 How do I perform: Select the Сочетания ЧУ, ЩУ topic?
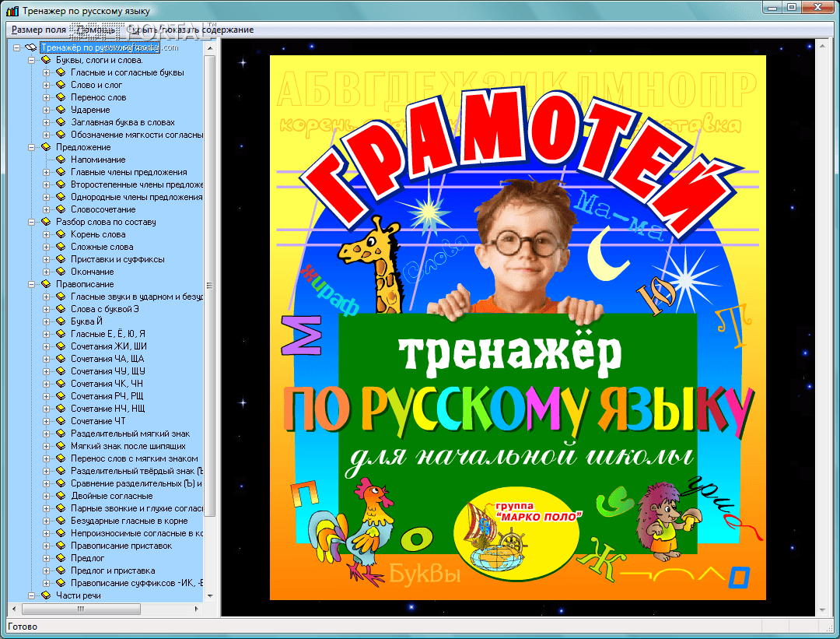point(107,371)
